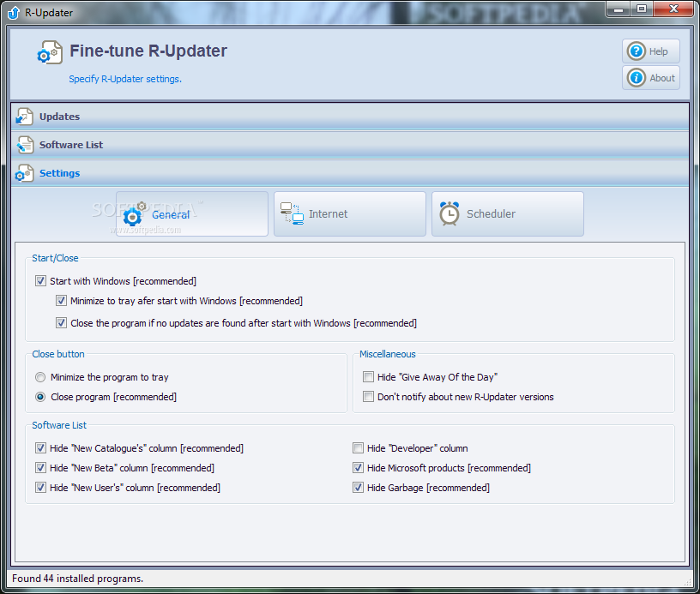700x594 pixels.
Task: Enable Hide "Developer" column checkbox
Action: tap(358, 448)
